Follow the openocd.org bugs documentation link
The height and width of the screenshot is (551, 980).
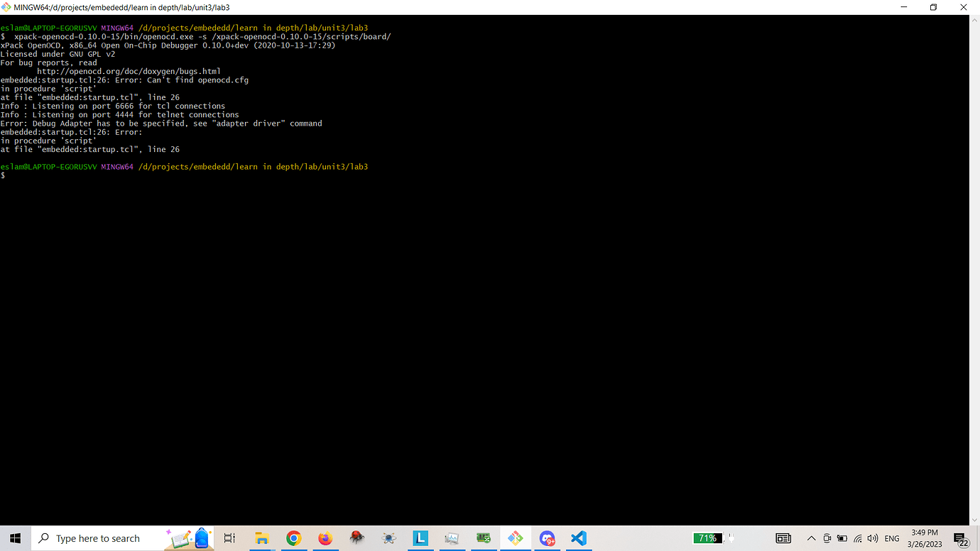tap(131, 70)
